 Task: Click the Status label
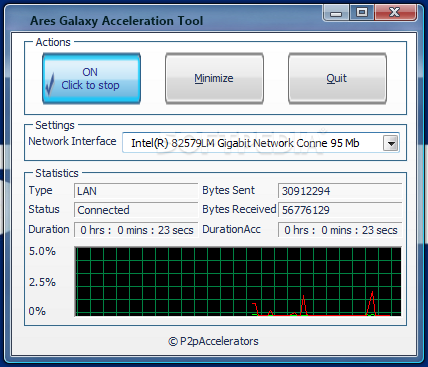pyautogui.click(x=44, y=209)
